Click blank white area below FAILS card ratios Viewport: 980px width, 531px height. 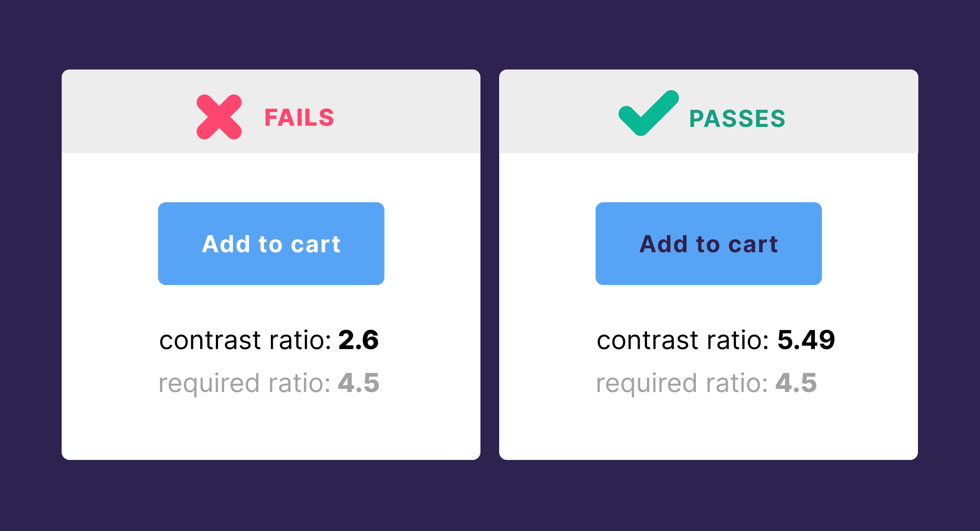[271, 429]
